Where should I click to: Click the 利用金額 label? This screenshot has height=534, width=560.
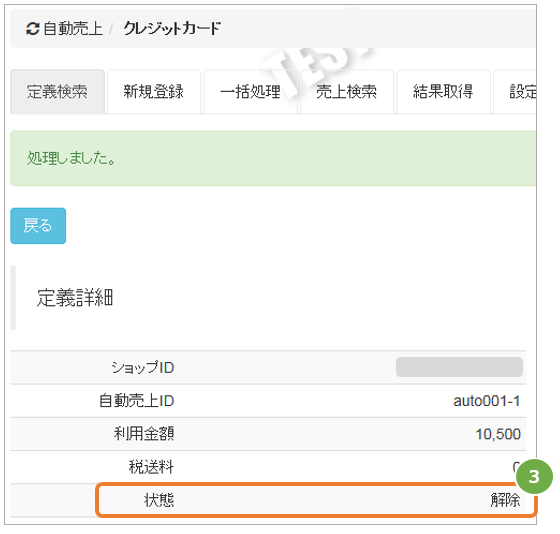point(144,434)
